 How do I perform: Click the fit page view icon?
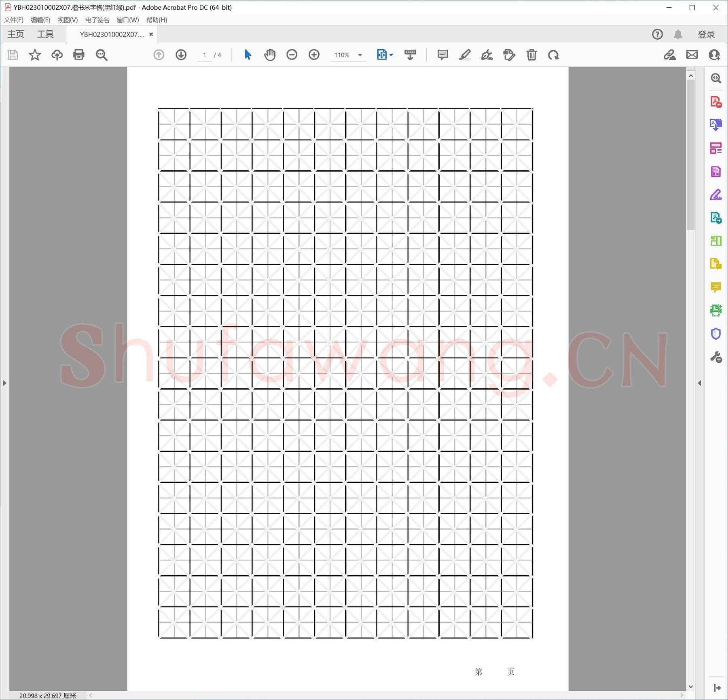pos(382,55)
